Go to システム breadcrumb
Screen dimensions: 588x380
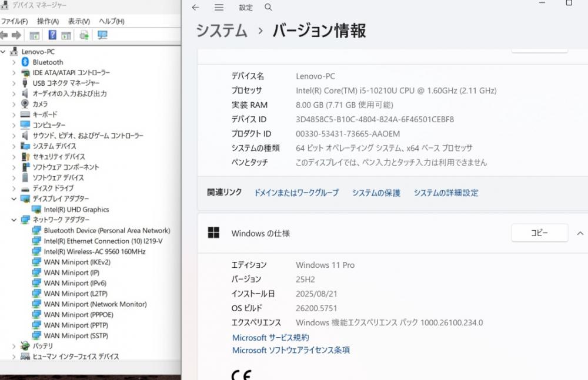tap(222, 31)
